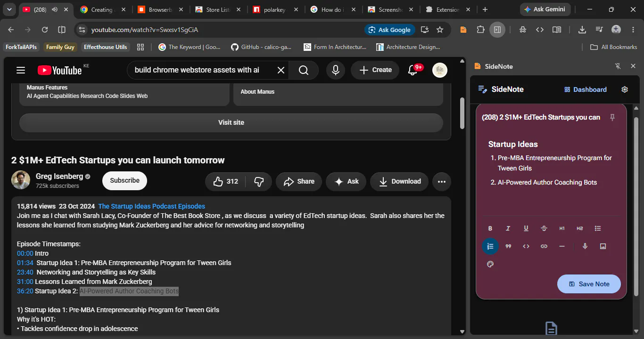644x339 pixels.
Task: Pin the note with the pushpin icon
Action: 612,117
